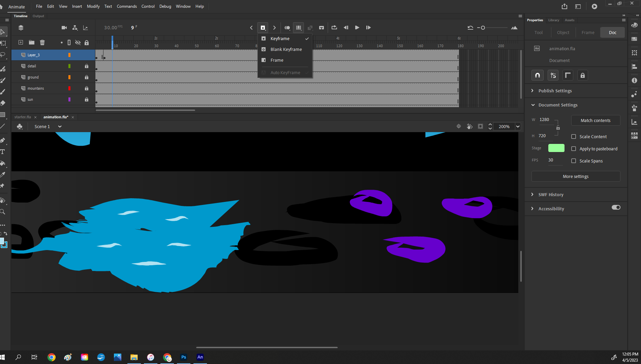Enable snap to objects magnet icon

tap(537, 75)
